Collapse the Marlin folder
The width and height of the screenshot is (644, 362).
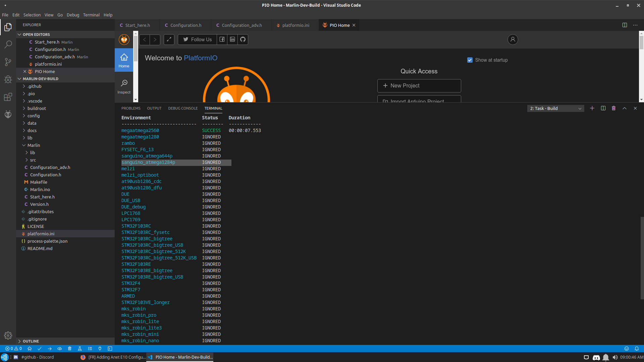(x=34, y=145)
